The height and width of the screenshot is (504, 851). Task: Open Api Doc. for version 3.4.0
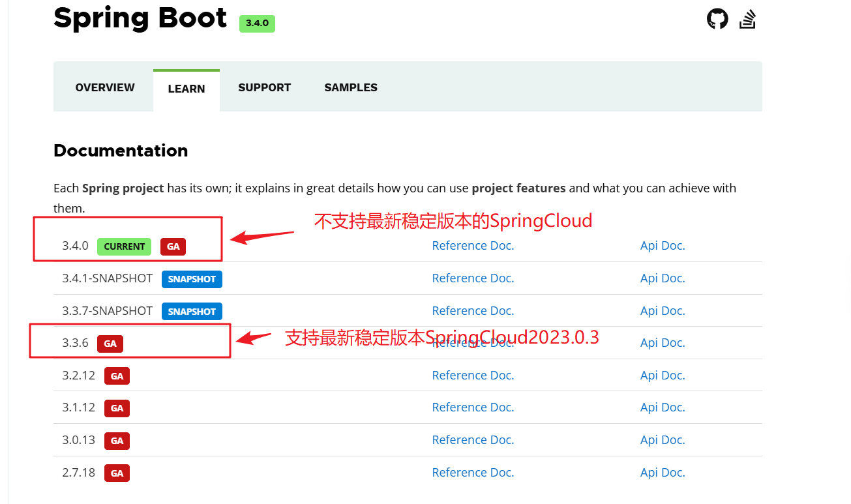[x=663, y=246]
